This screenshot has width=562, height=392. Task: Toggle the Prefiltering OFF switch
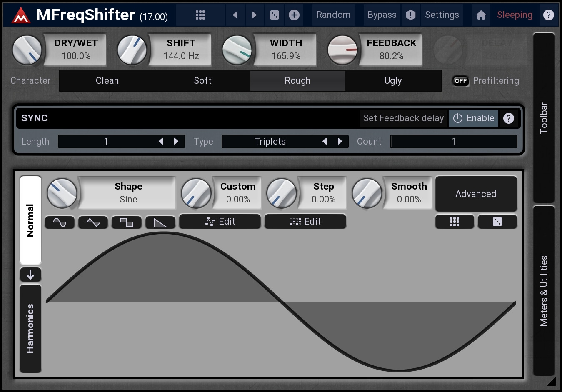pos(460,81)
